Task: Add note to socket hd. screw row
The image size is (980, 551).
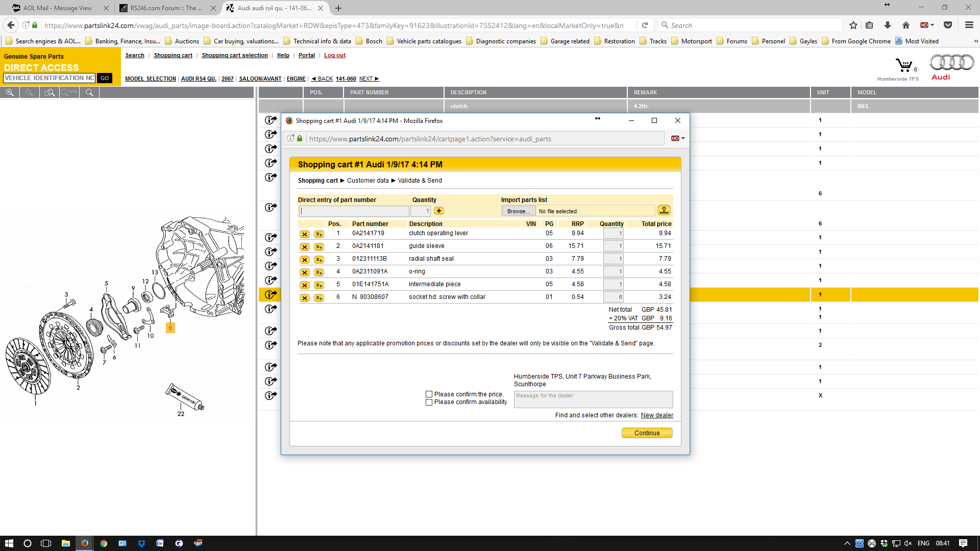Action: tap(319, 298)
